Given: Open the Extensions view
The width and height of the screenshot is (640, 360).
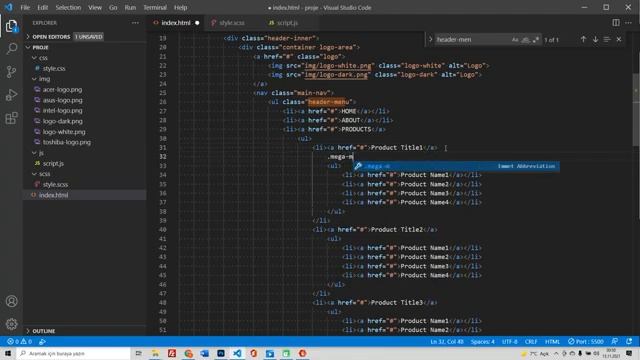Looking at the screenshot, I should [x=11, y=118].
